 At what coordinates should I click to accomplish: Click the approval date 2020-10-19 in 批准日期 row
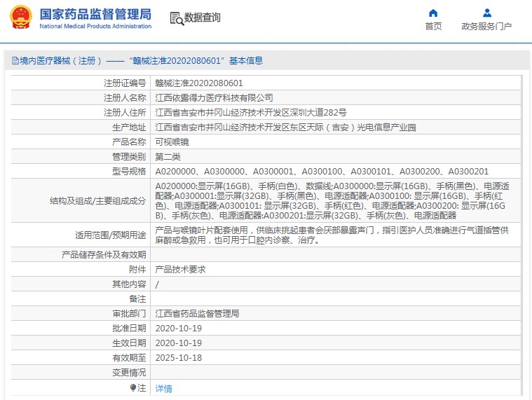(178, 328)
